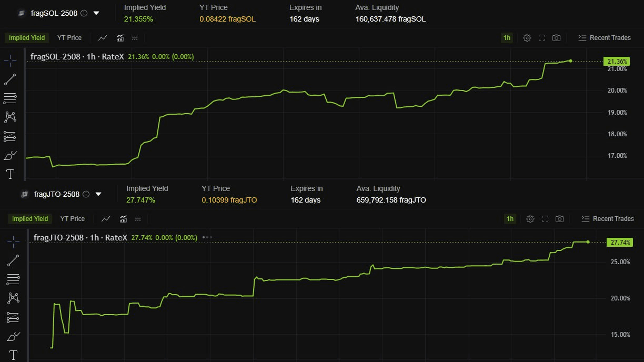Select projection tool in fragJTO chart
The image size is (644, 362).
pyautogui.click(x=13, y=317)
